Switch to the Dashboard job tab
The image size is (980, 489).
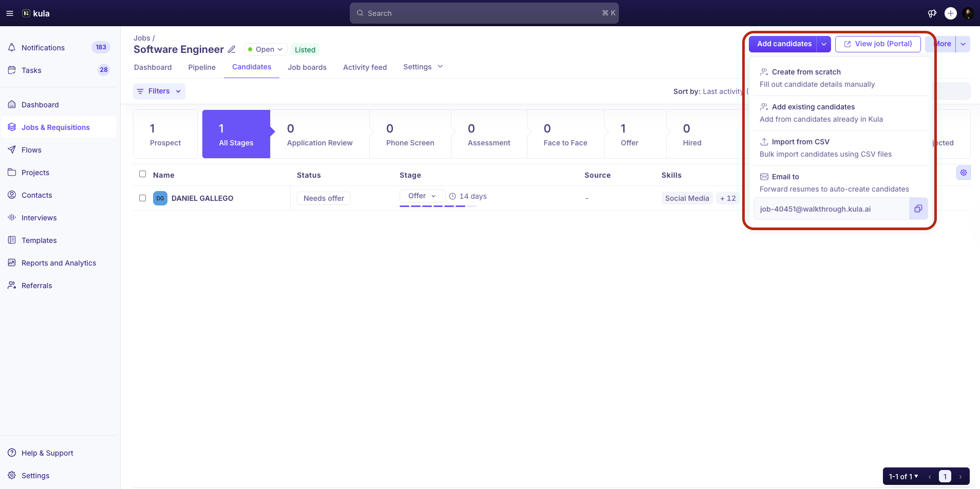pyautogui.click(x=153, y=67)
